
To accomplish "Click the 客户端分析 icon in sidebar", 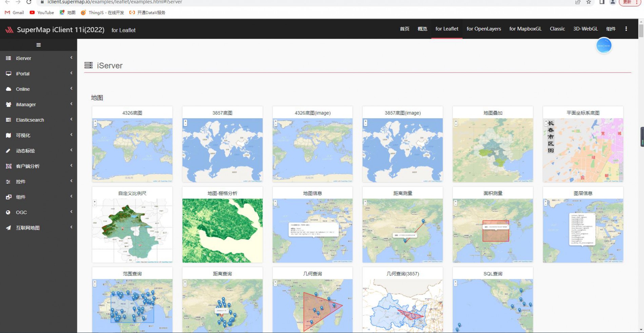I will (8, 166).
